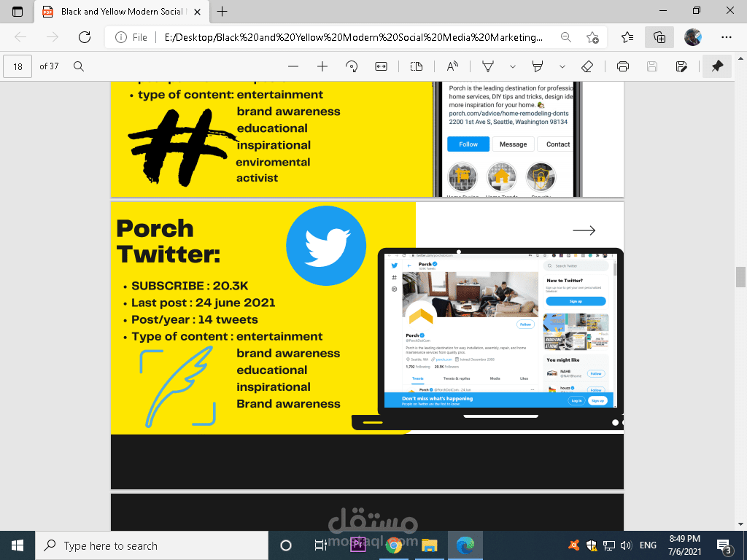Click the Message button in the phone mockup
The height and width of the screenshot is (560, 747).
click(513, 144)
